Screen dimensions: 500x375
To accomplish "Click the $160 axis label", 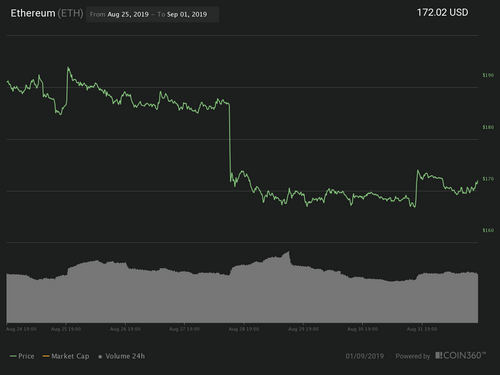I will coord(488,230).
